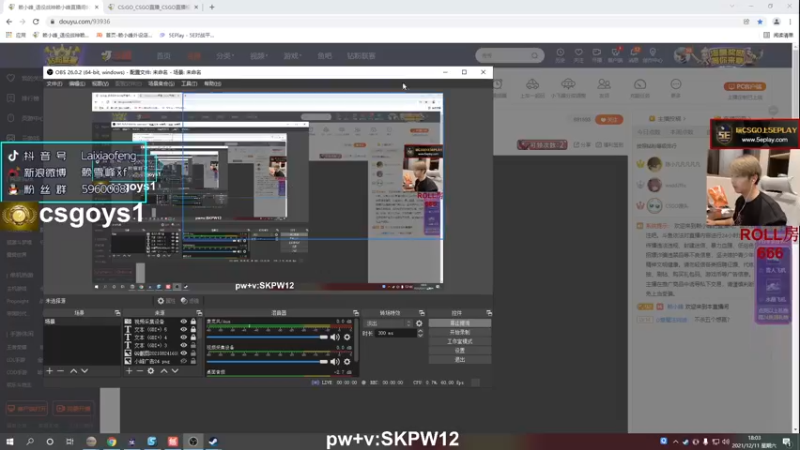Open the View menu in OBS
The height and width of the screenshot is (450, 800).
(x=100, y=84)
